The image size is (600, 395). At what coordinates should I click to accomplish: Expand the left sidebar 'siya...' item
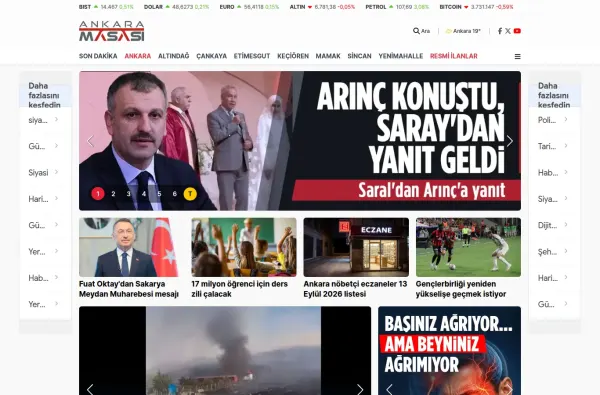point(45,120)
